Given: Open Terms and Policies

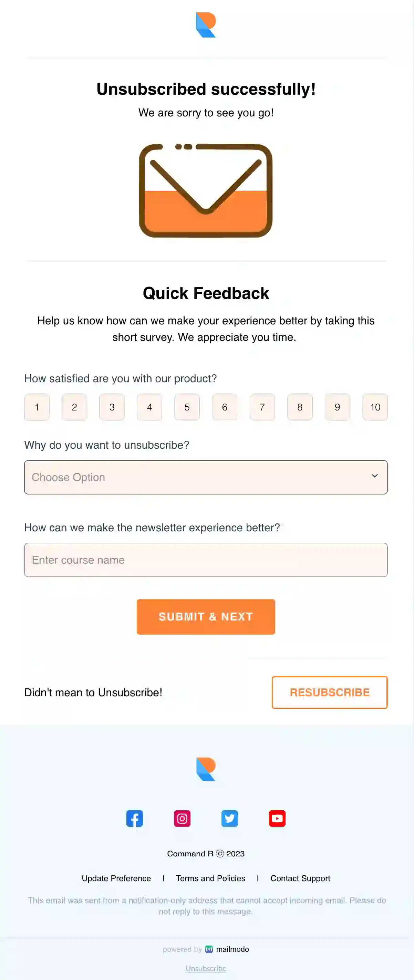Looking at the screenshot, I should coord(210,878).
